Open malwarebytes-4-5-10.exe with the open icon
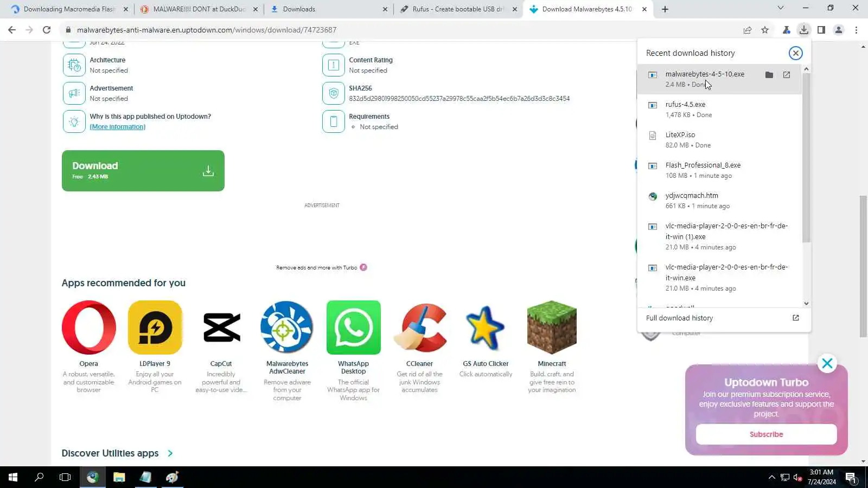 (787, 75)
